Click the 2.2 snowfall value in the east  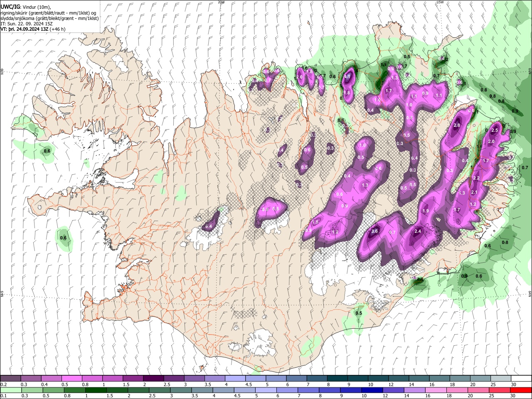476,178
